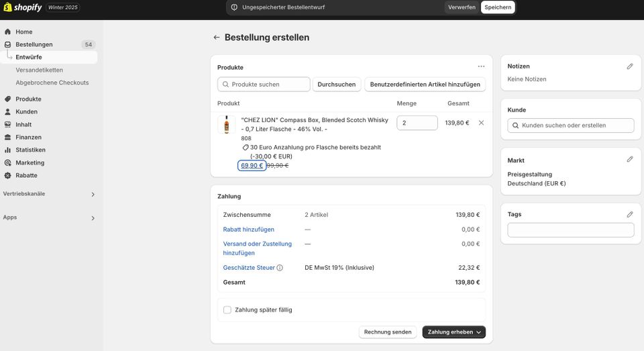Click the magnifier icon in Produkte suchen
Image resolution: width=644 pixels, height=351 pixels.
225,85
